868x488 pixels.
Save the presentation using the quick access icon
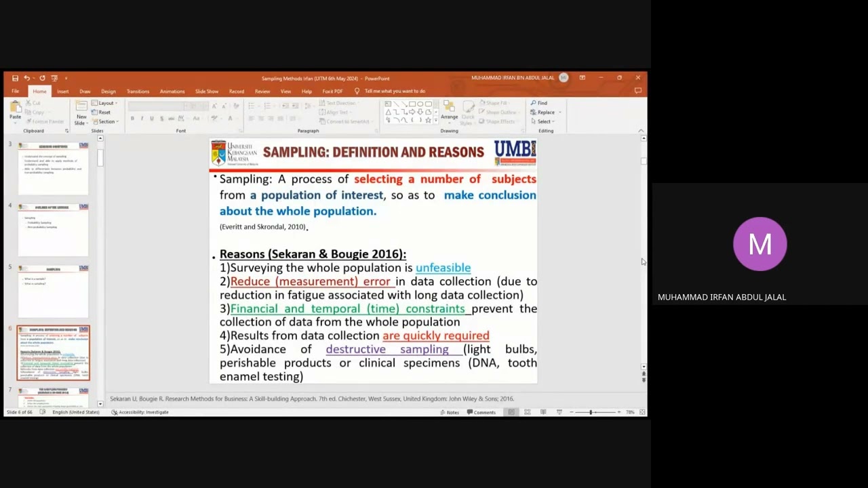coord(15,78)
